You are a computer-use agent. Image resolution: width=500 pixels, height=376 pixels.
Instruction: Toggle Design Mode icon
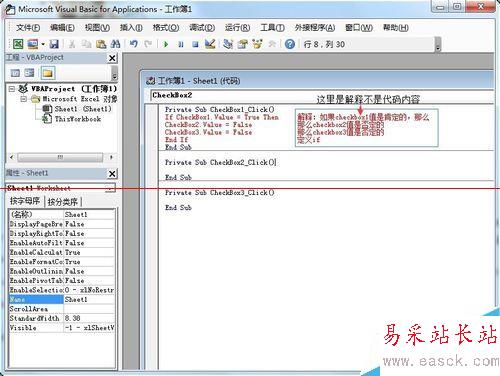point(210,44)
